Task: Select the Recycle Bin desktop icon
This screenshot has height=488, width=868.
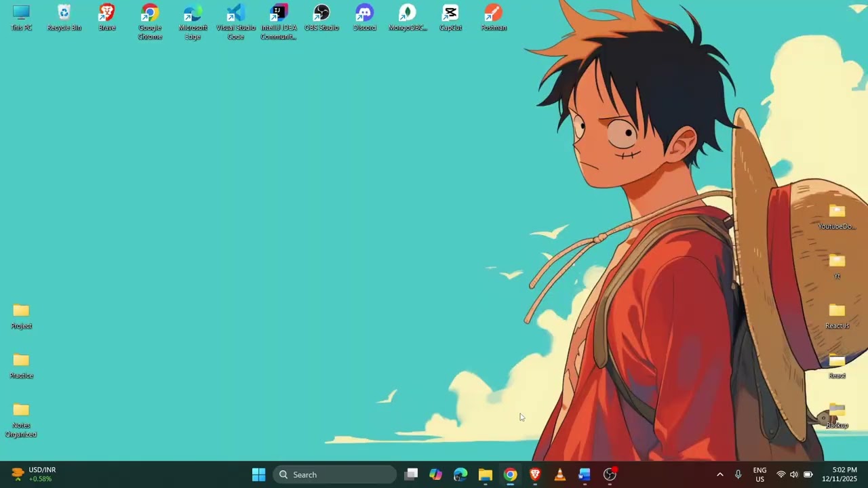Action: (x=64, y=18)
